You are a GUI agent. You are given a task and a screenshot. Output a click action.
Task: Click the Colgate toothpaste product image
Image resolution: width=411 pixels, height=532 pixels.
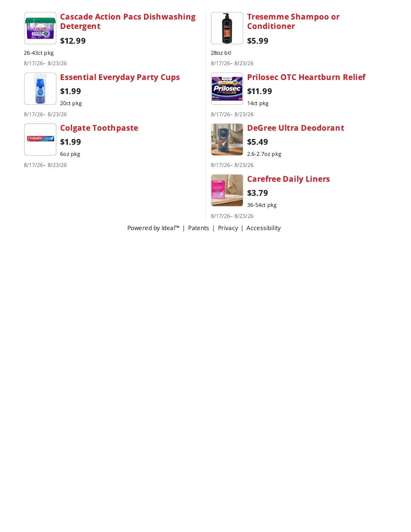[x=40, y=139]
